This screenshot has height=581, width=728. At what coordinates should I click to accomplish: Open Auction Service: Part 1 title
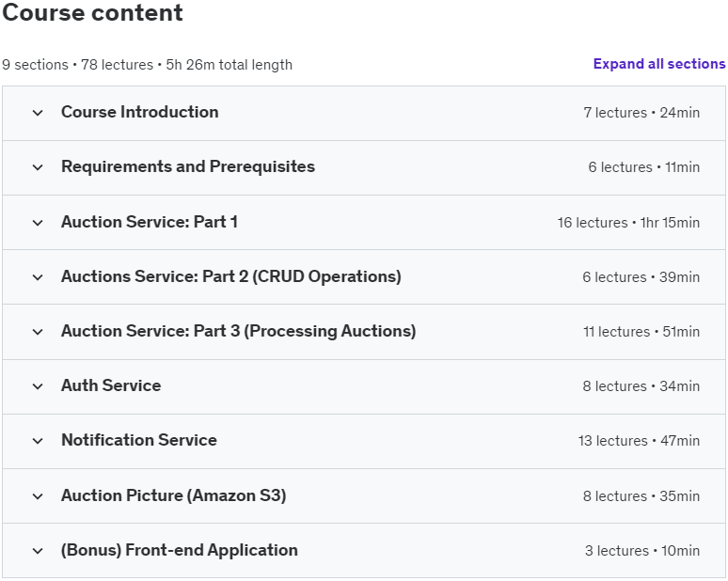[150, 222]
